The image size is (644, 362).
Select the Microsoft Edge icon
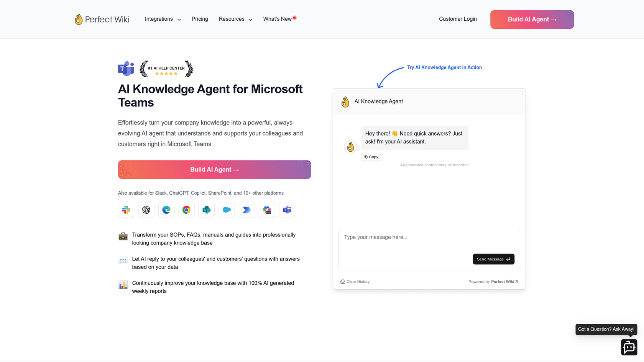[x=166, y=210]
